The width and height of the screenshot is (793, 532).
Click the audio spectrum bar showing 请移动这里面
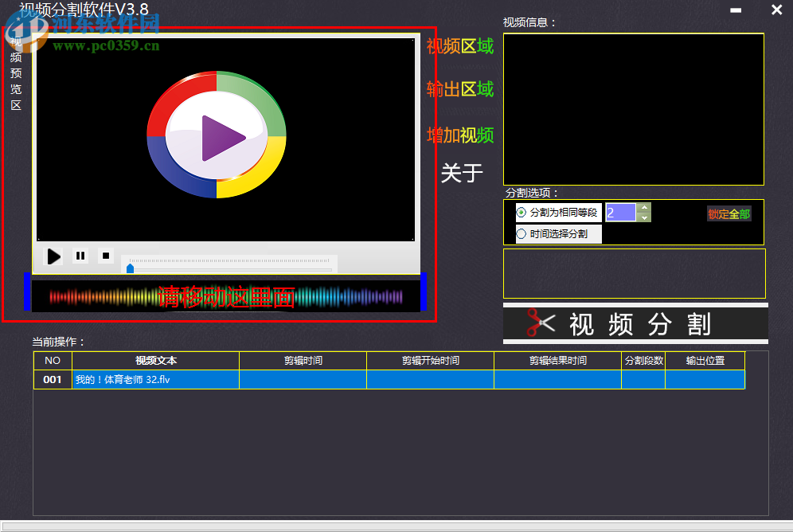click(x=227, y=295)
